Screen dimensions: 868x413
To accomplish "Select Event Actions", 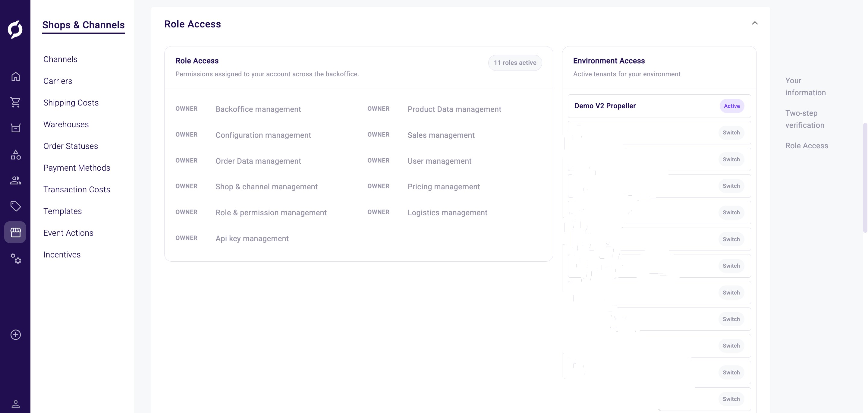I will coord(68,233).
